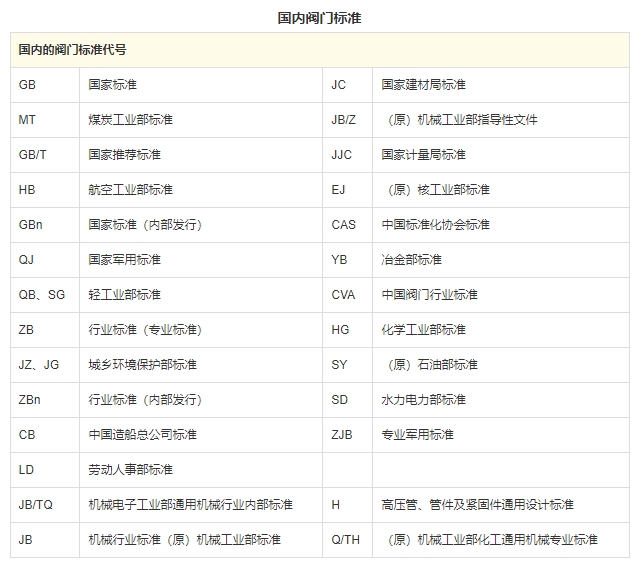
Task: Select 机械电子工业部通用机械行业内部标准 cell
Action: tap(201, 505)
